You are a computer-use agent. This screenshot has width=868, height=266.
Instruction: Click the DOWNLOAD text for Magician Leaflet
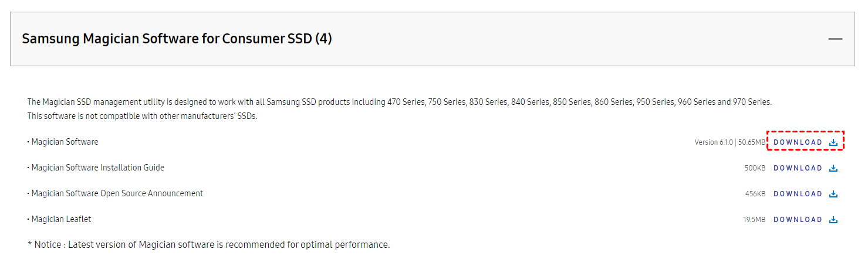click(x=798, y=220)
